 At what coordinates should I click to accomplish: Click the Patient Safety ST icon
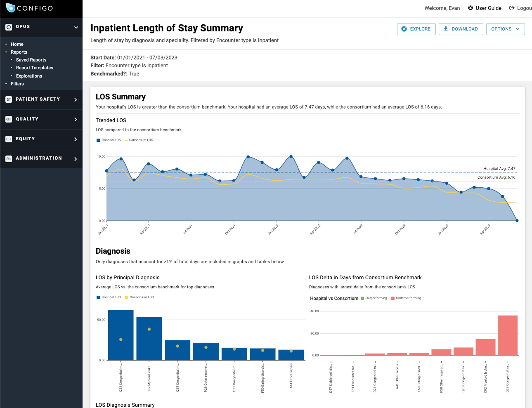pyautogui.click(x=9, y=99)
